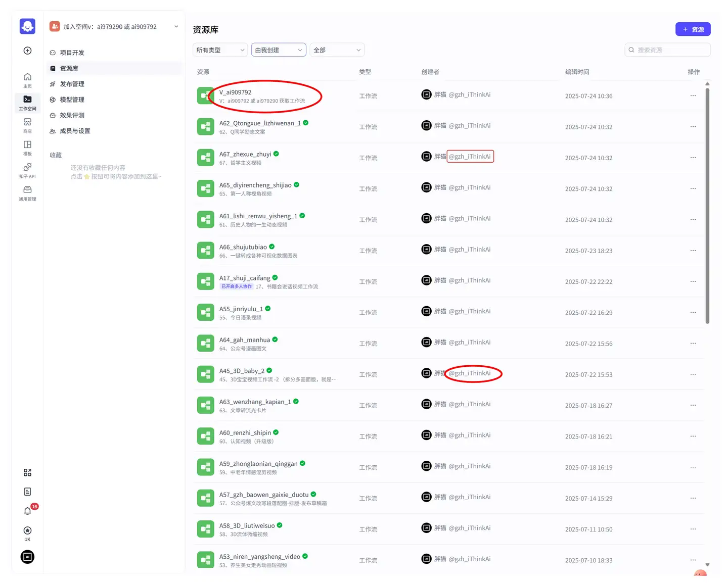Open the 所有类型 type filter dropdown
728x583 pixels.
[x=220, y=50]
